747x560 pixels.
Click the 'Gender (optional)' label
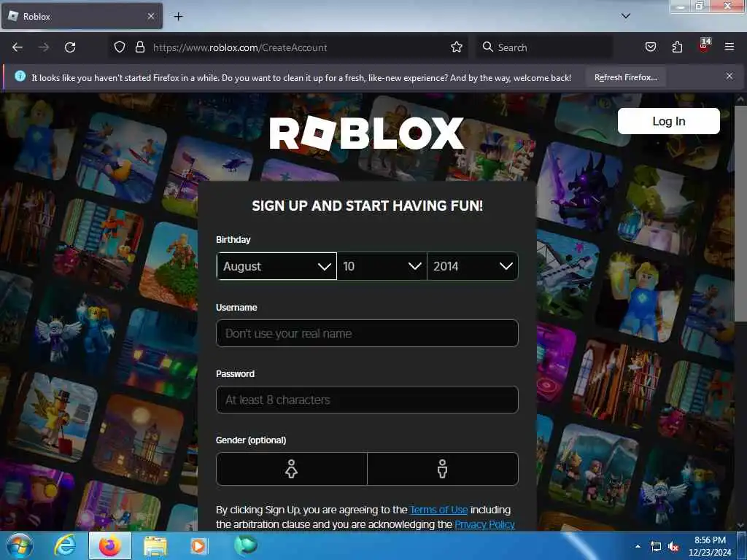pyautogui.click(x=251, y=440)
